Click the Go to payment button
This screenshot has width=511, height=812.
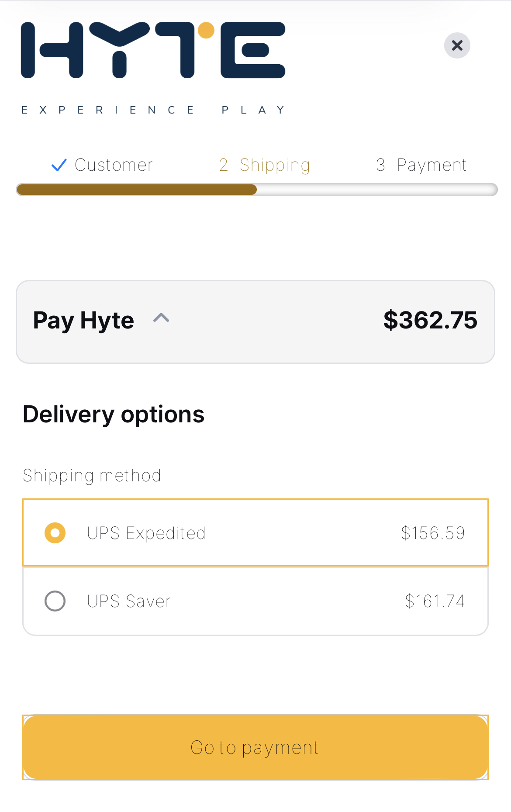tap(255, 747)
